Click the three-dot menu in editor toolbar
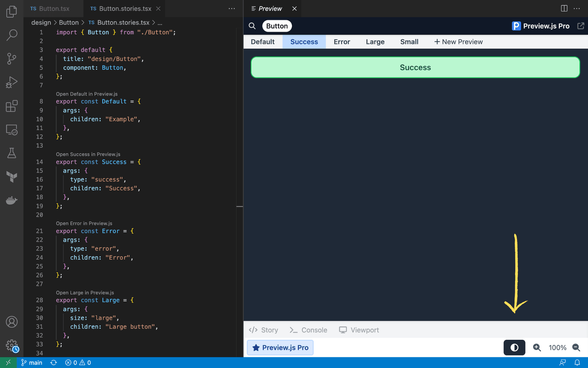This screenshot has height=368, width=588. coord(232,9)
